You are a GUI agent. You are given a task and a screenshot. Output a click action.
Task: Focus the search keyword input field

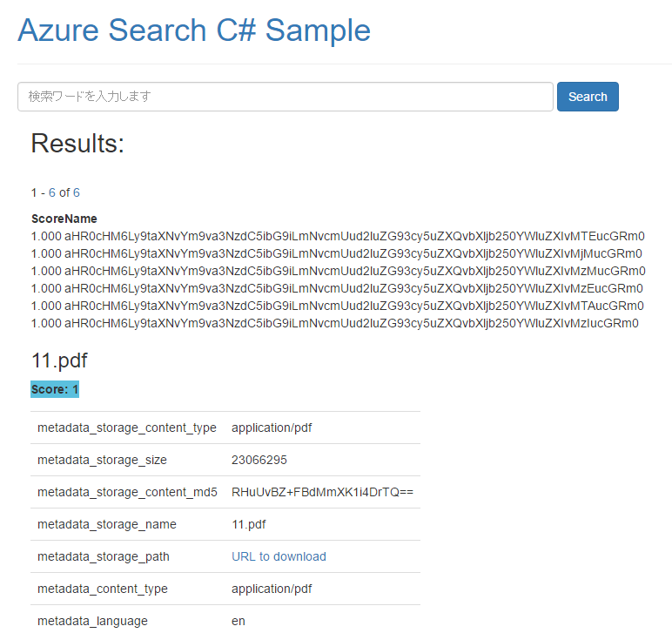[285, 97]
